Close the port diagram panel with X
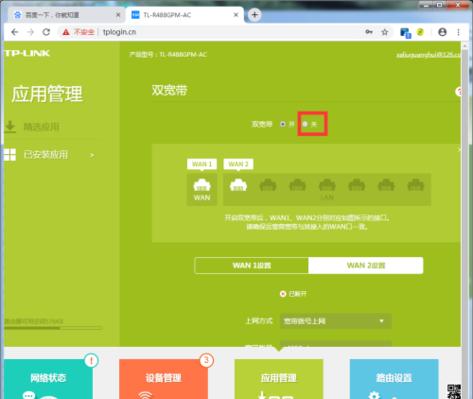Screen dimensions: 473x399 [x=459, y=150]
